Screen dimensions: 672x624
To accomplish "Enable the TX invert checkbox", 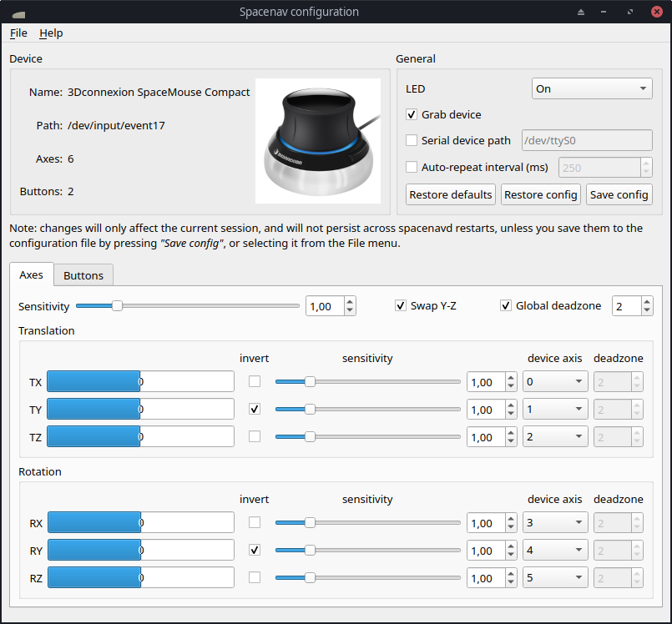I will point(255,382).
